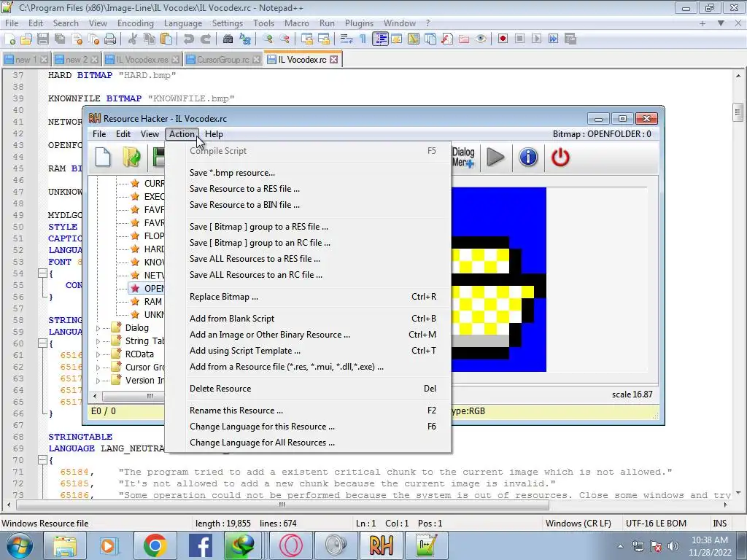The height and width of the screenshot is (560, 747).
Task: Click Notepad++ Replace toolbar icon
Action: [x=245, y=39]
